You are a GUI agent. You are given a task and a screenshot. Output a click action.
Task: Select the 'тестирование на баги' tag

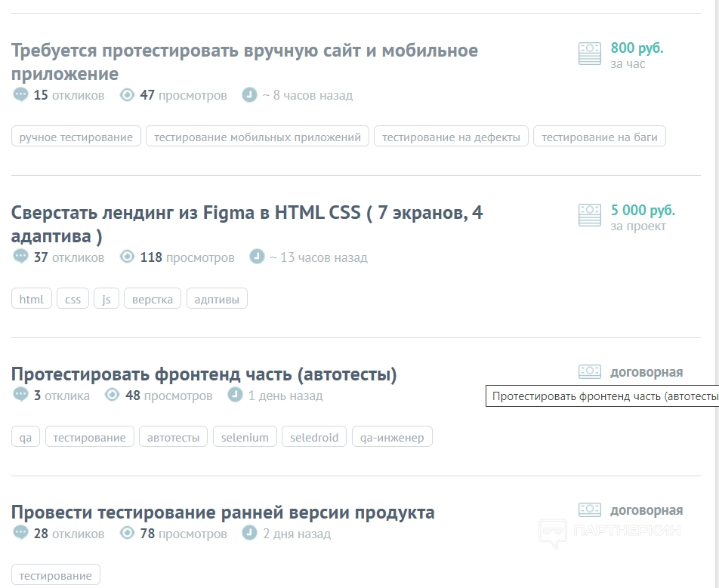[599, 137]
